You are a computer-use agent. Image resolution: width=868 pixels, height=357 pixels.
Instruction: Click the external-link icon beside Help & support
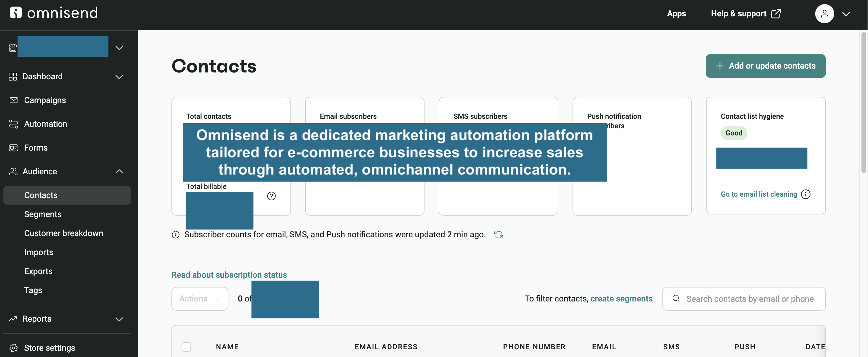[x=776, y=13]
